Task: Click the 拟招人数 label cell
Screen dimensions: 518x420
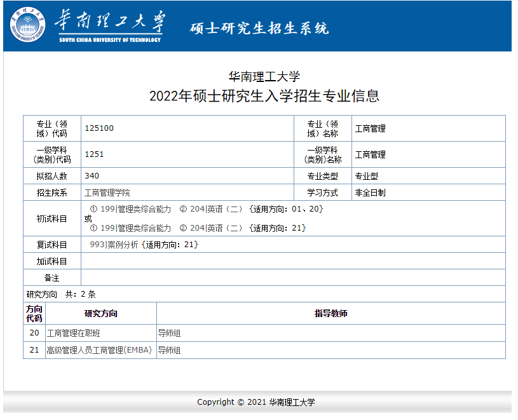Action: click(x=52, y=176)
